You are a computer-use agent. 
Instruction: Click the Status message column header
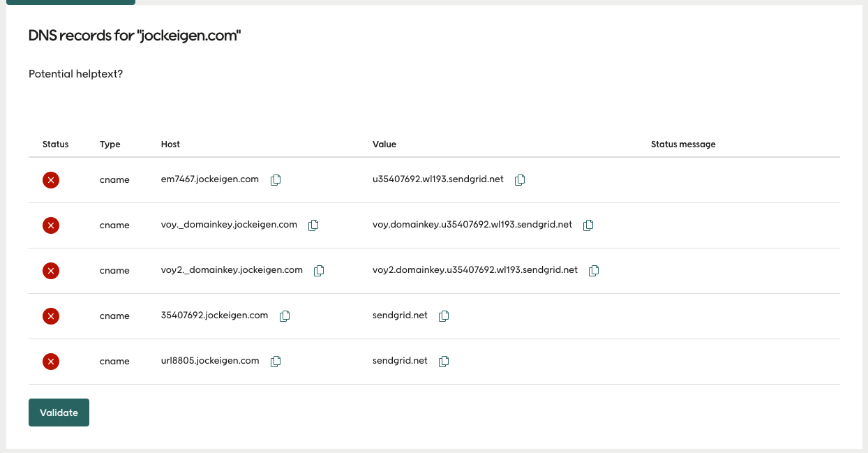coord(683,144)
